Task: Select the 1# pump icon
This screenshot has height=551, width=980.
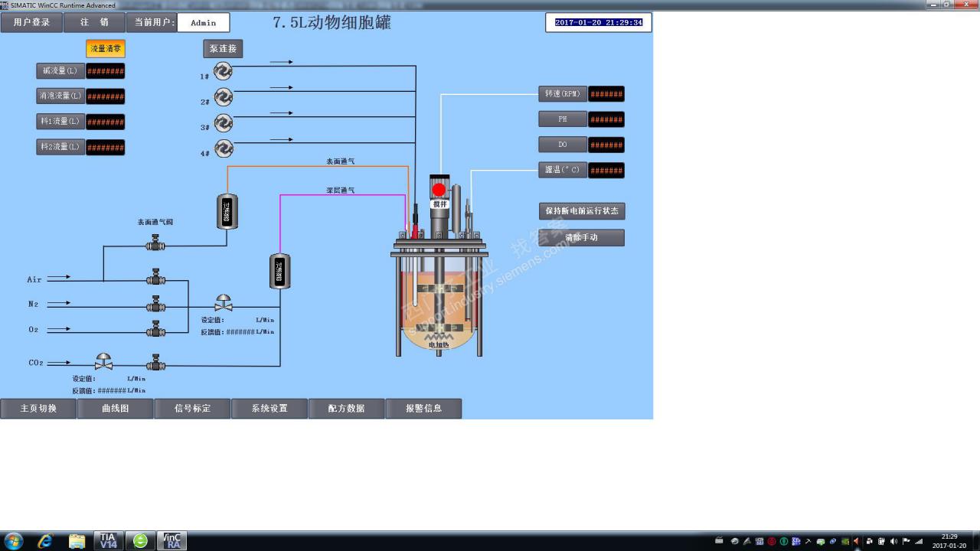Action: click(x=223, y=70)
